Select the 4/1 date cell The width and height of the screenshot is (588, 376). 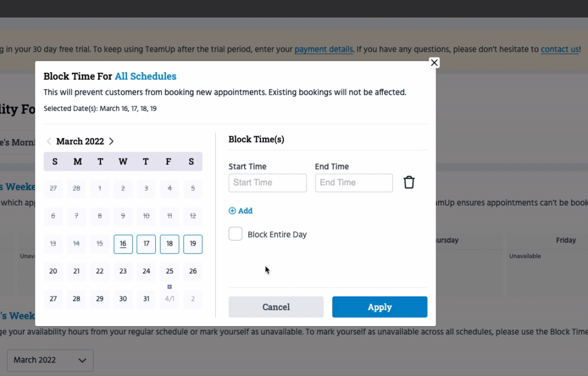tap(169, 298)
